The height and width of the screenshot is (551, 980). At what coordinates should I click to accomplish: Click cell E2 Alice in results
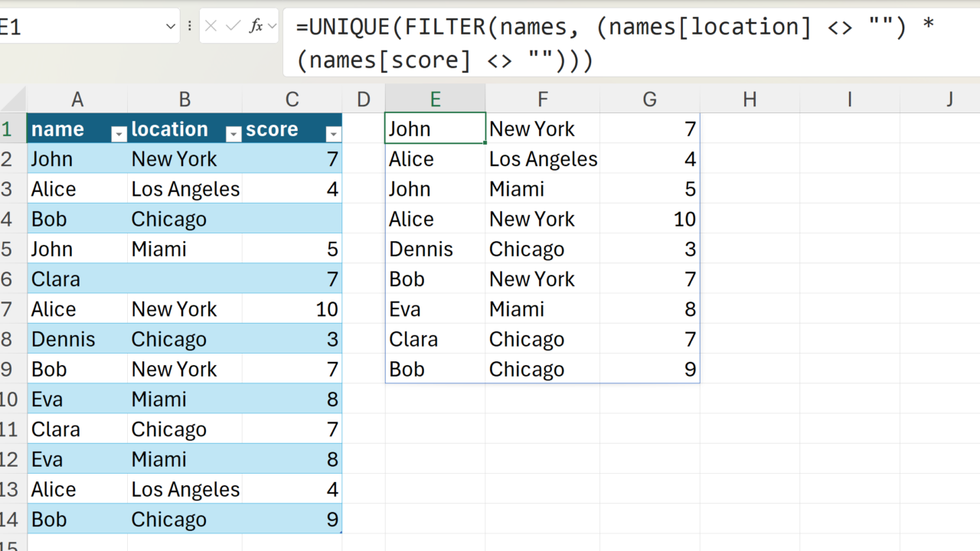point(435,158)
